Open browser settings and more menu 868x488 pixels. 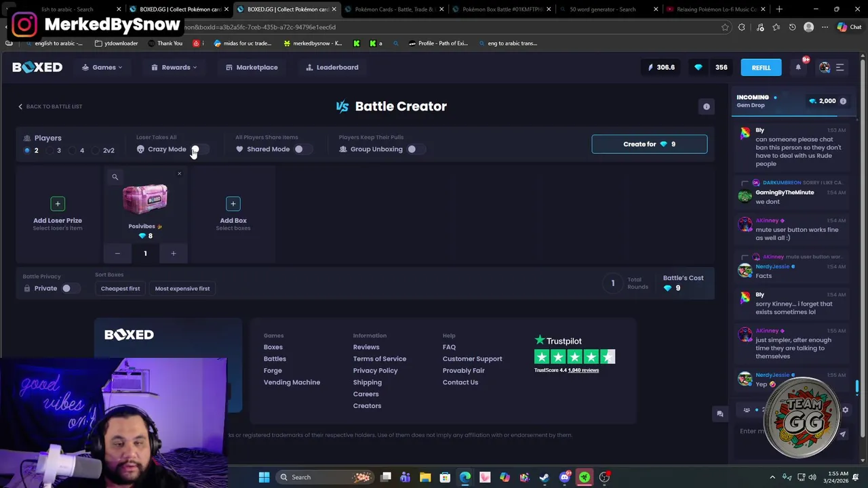825,27
